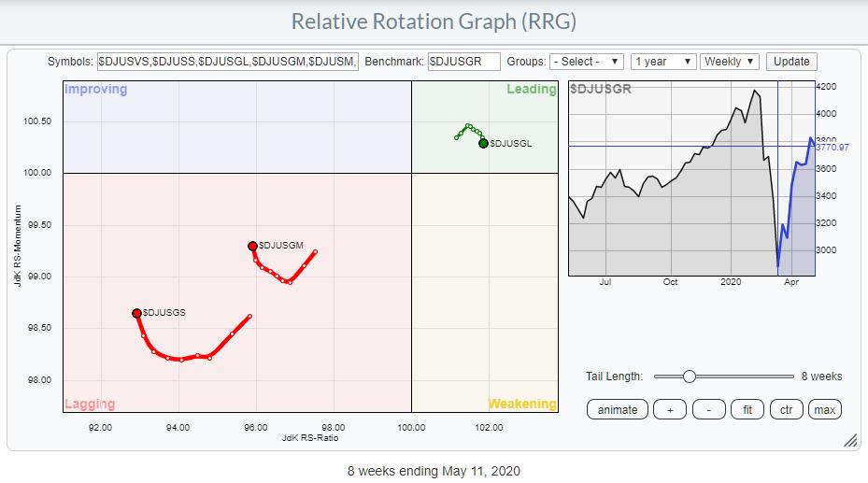Click the Weakening quadrant label
Screen dimensions: 868x483
click(x=522, y=404)
